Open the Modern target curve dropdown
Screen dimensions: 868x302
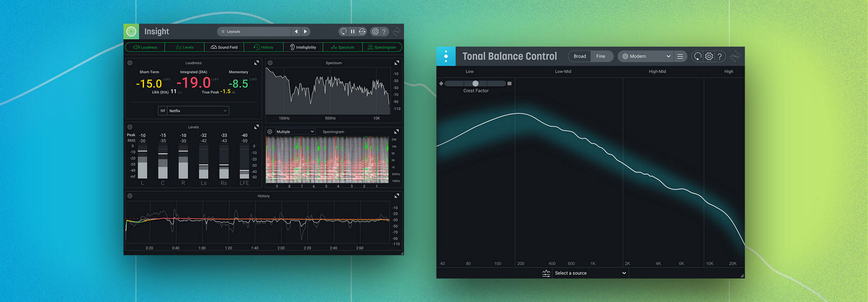(646, 56)
